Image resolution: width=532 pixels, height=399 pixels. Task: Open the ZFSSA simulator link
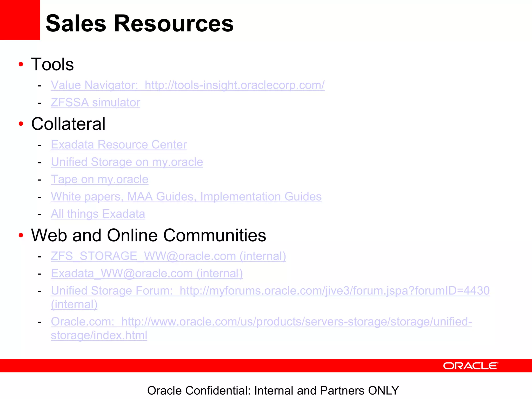pos(95,102)
